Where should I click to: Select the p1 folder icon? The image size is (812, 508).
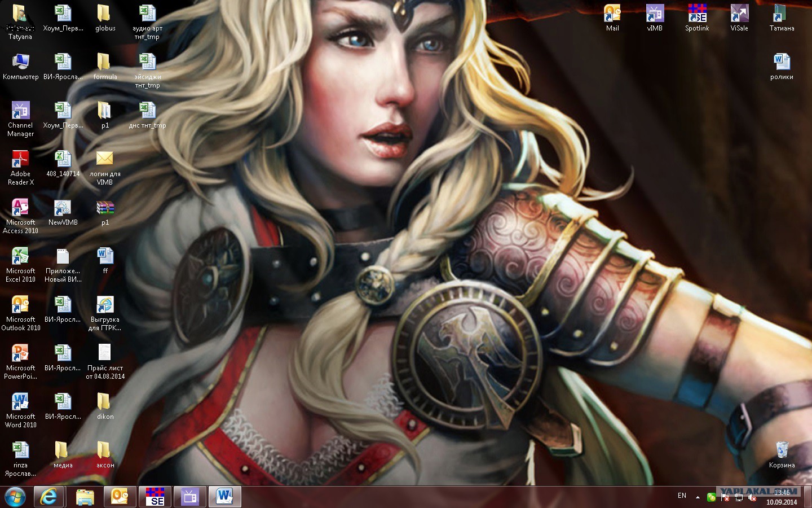(x=105, y=116)
